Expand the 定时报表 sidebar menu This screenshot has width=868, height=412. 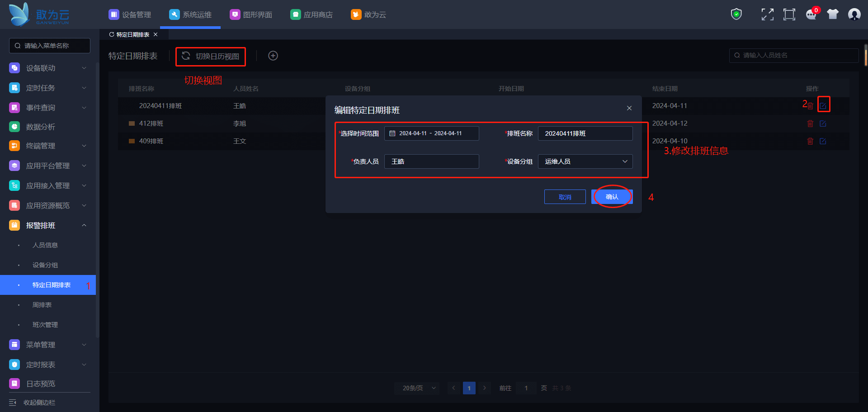tap(48, 365)
